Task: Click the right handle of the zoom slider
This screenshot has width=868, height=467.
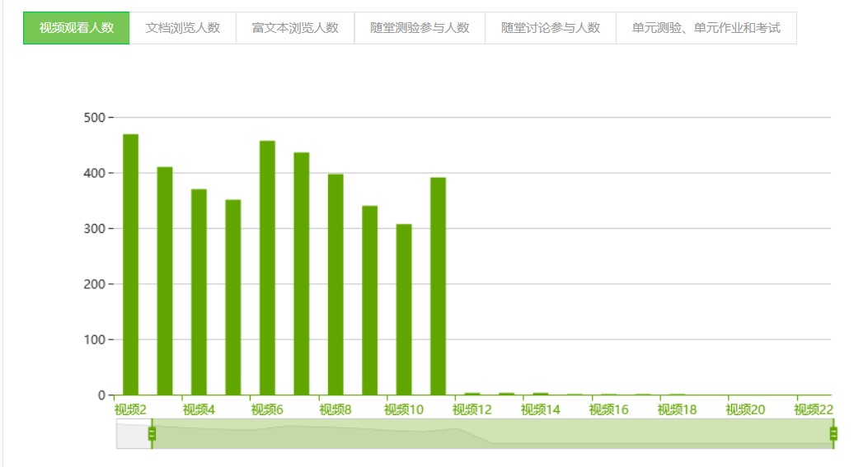Action: point(833,433)
